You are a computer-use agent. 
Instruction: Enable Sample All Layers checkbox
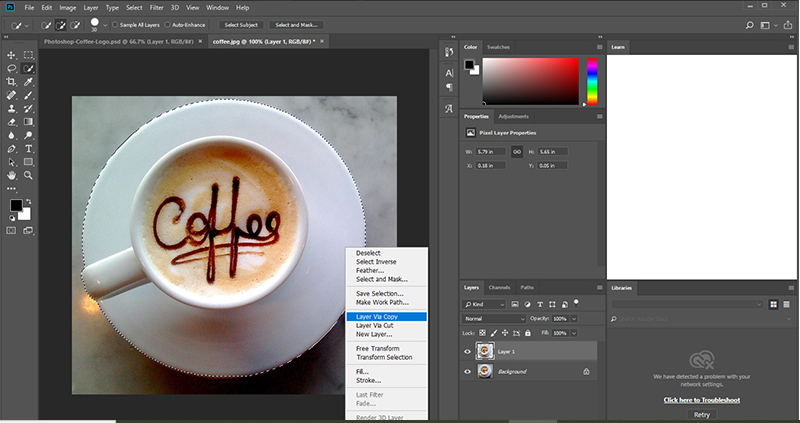pyautogui.click(x=116, y=23)
